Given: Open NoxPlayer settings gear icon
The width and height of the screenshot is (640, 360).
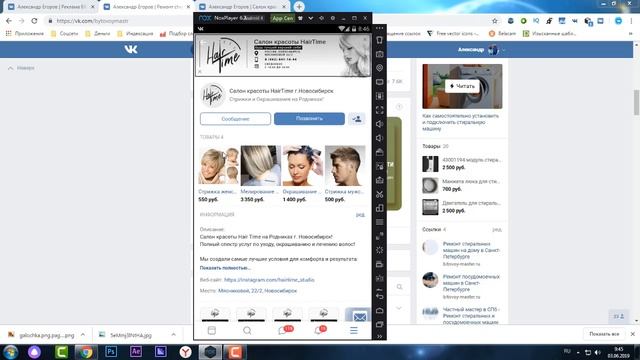Looking at the screenshot, I should click(x=332, y=18).
